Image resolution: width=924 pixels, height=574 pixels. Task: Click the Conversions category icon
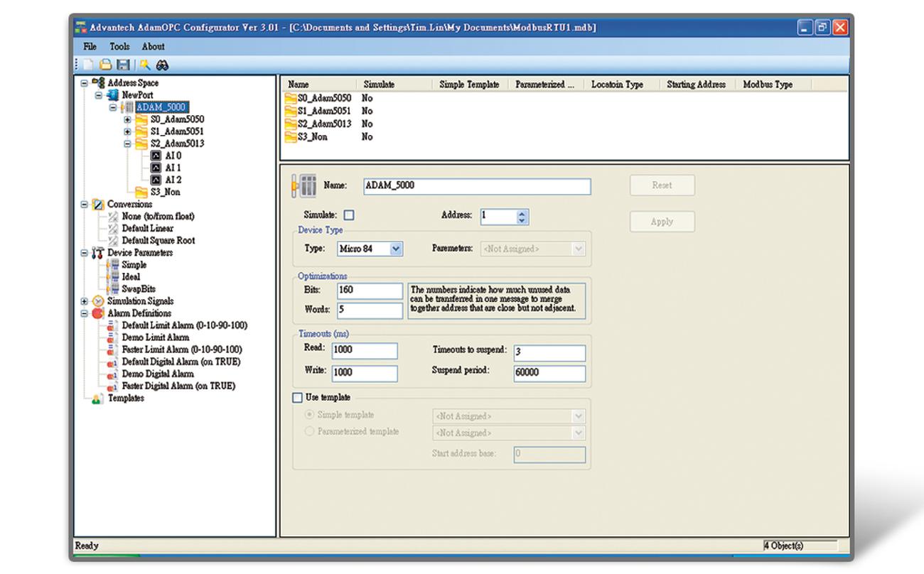click(x=99, y=205)
